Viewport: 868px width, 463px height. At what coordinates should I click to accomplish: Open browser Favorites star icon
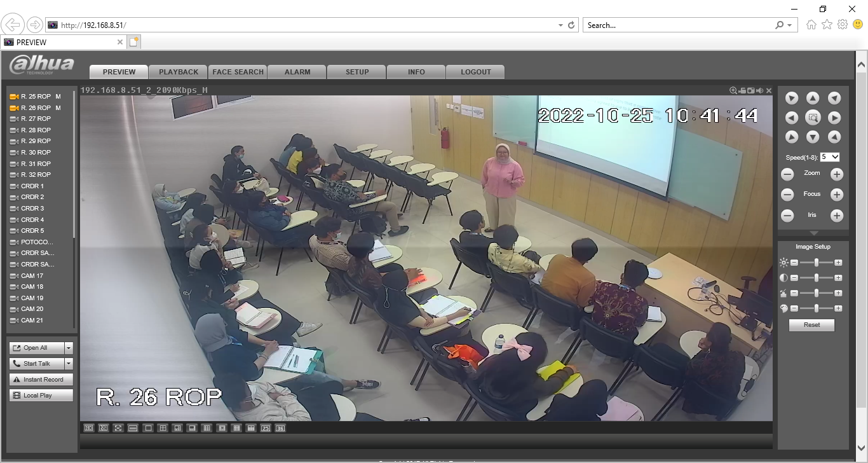pos(827,24)
